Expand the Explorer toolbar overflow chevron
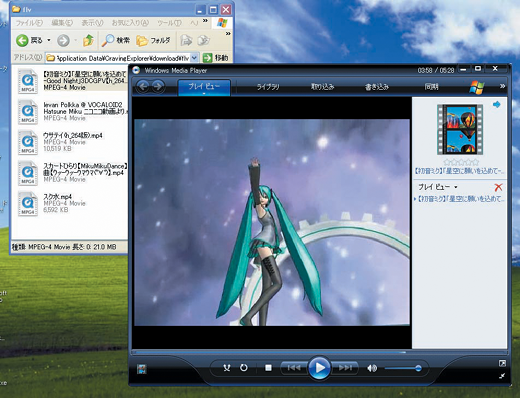Viewport: 520px width, 398px height. pos(228,33)
